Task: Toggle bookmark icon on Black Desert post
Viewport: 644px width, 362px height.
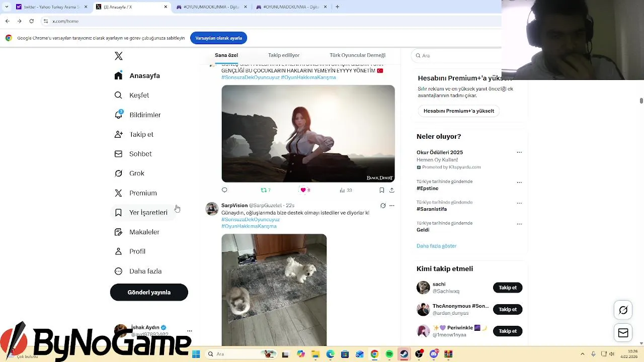Action: coord(382,190)
